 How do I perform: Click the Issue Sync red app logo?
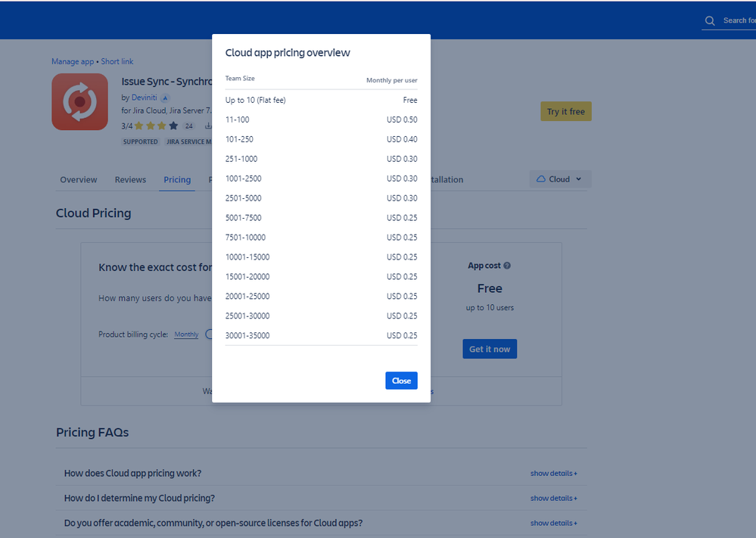point(80,101)
